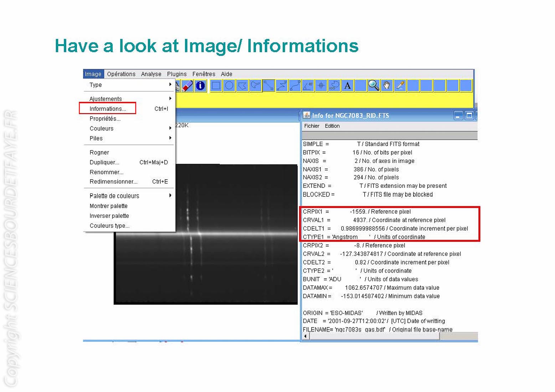Click the 'SIMPLE' header line
The height and width of the screenshot is (392, 555).
361,144
